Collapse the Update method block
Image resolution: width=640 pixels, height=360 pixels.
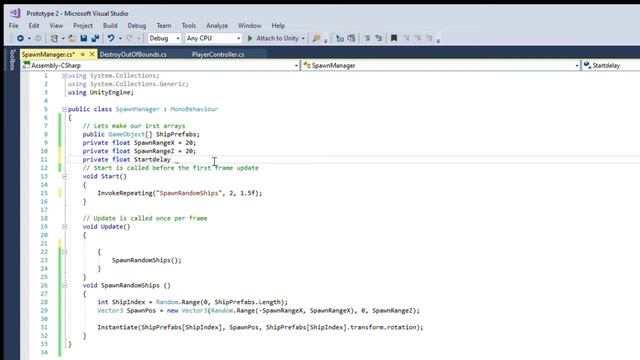coord(64,227)
